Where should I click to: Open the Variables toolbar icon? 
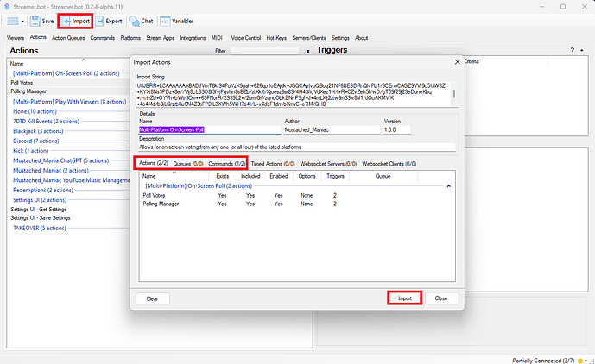(178, 20)
